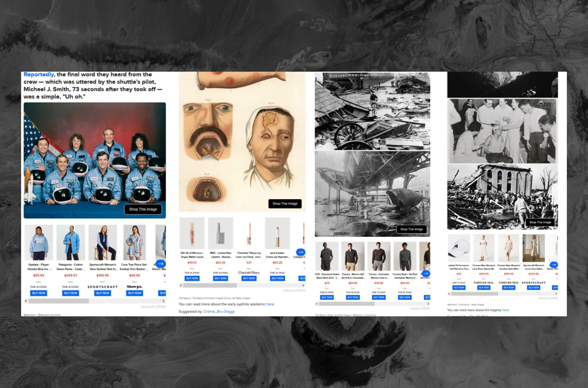
Task: Click left scroll arrow under adidas cap carousel
Action: [449, 293]
